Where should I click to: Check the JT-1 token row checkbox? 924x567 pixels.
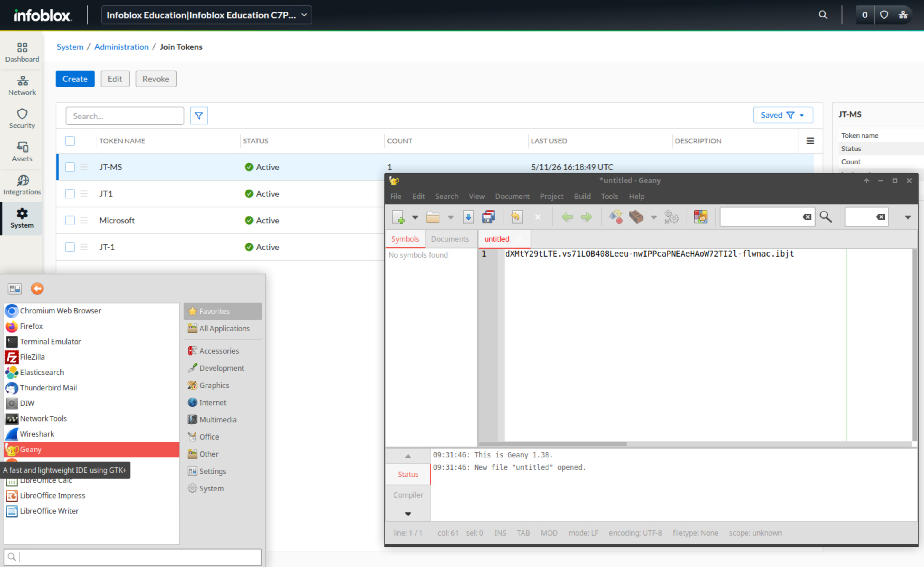(70, 247)
